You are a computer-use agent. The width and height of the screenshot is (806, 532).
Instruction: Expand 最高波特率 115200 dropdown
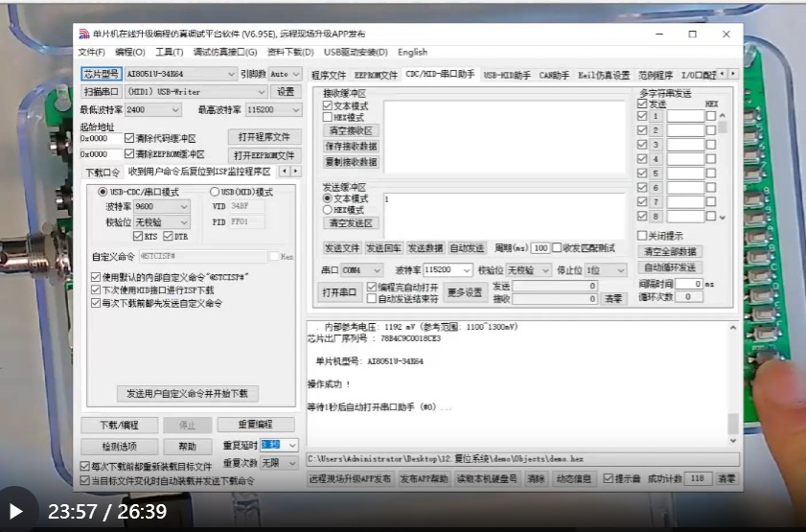pos(295,110)
